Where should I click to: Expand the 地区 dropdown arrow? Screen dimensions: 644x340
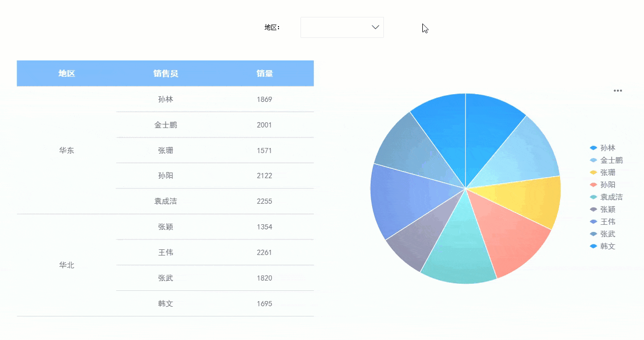(375, 27)
